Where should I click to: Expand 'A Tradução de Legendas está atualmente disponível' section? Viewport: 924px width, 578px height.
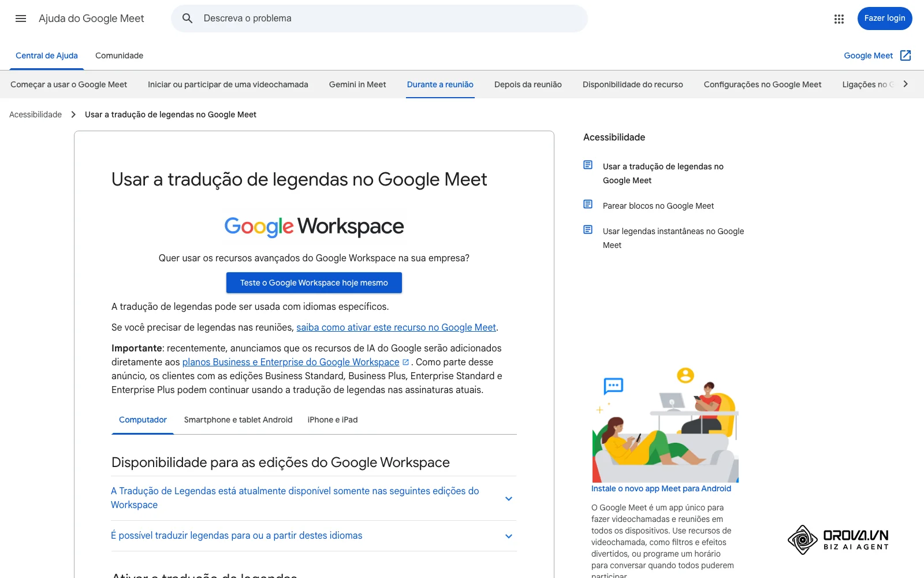click(314, 498)
